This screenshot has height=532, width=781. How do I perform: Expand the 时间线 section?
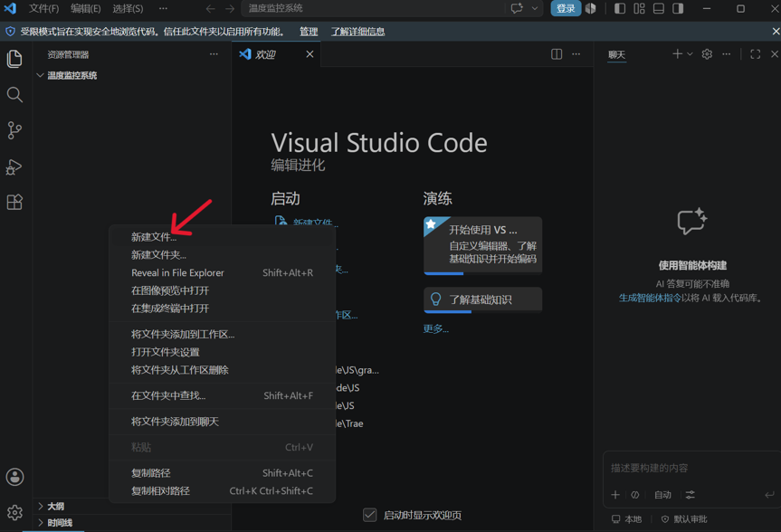[41, 523]
